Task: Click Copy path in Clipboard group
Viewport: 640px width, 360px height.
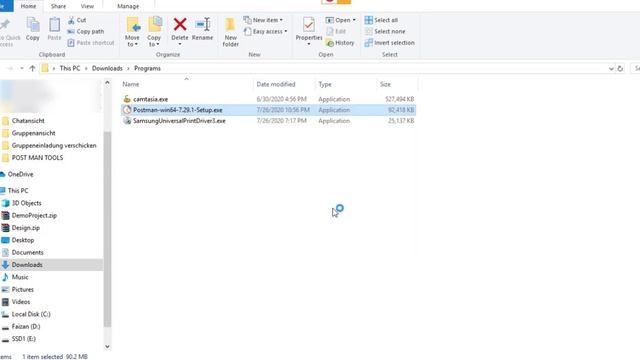Action: (85, 31)
